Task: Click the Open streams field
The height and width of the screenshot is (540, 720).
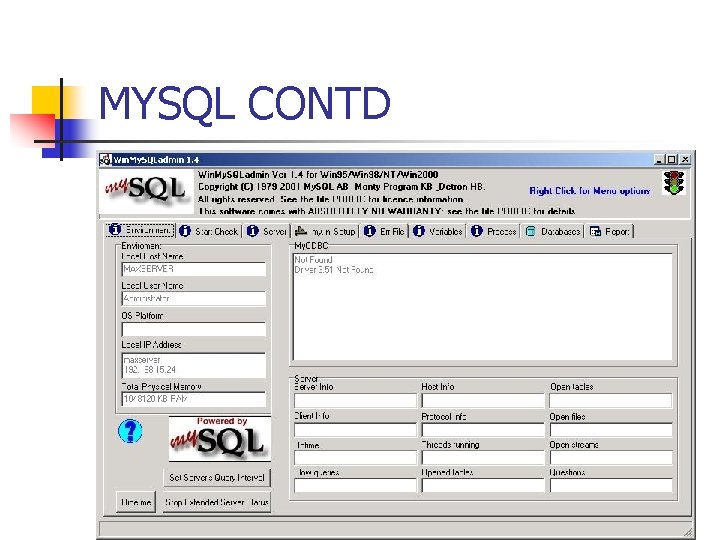Action: pos(611,458)
